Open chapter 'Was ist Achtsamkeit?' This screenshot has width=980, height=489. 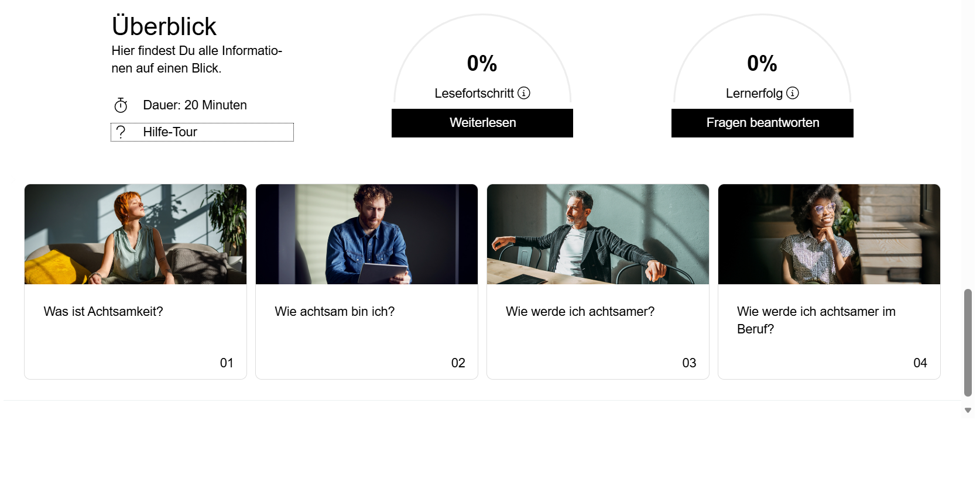click(103, 312)
